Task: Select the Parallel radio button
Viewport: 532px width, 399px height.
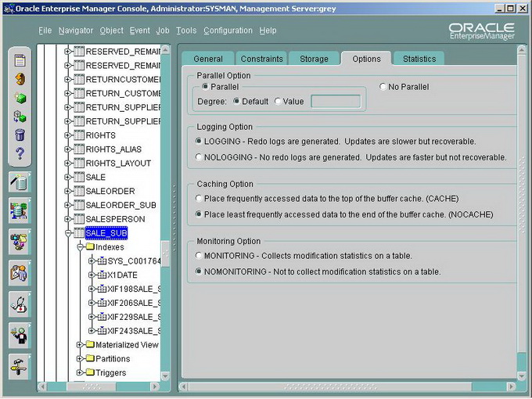Action: tap(205, 87)
